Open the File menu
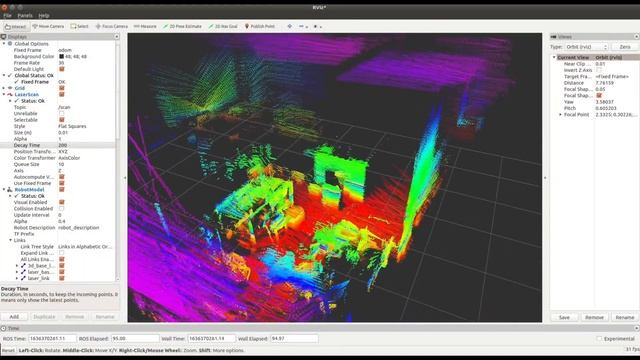This screenshot has width=640, height=360. [x=7, y=16]
